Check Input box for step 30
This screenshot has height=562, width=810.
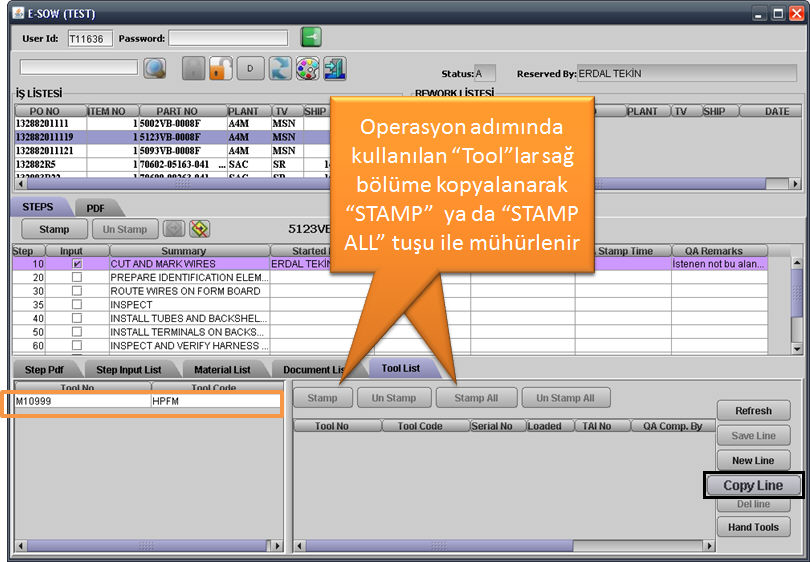(x=77, y=291)
